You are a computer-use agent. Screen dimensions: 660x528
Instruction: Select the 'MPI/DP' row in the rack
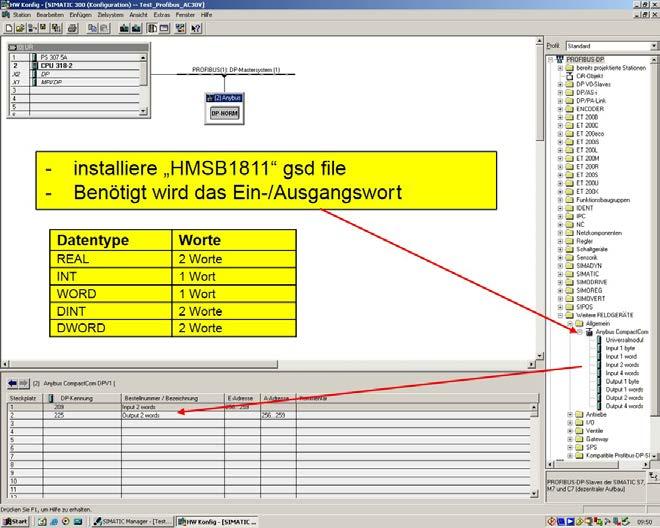click(74, 83)
